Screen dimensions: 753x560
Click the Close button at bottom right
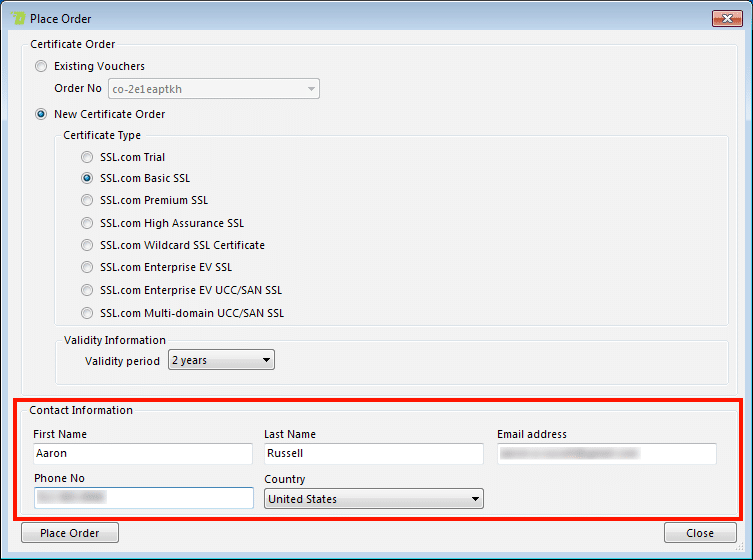[x=700, y=533]
